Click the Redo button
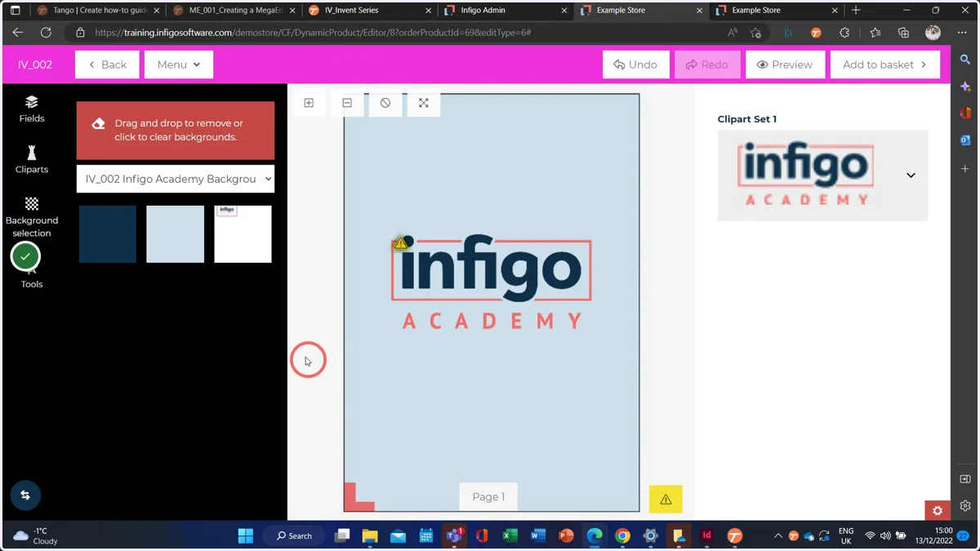This screenshot has height=551, width=980. tap(707, 64)
